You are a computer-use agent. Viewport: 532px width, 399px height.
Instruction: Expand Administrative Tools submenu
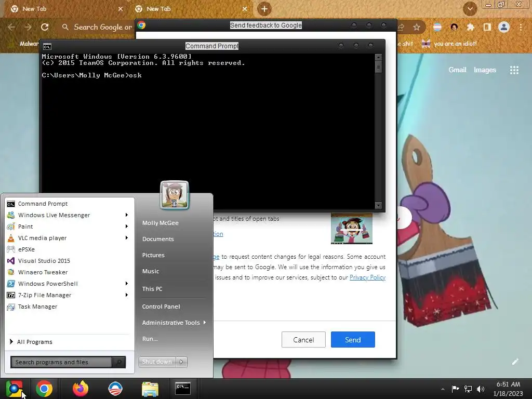pos(174,323)
